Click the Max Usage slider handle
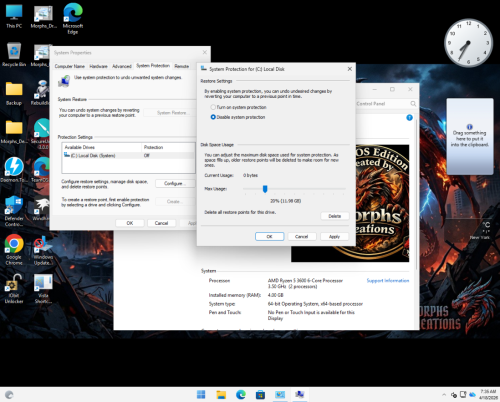This screenshot has height=402, width=500. point(265,189)
